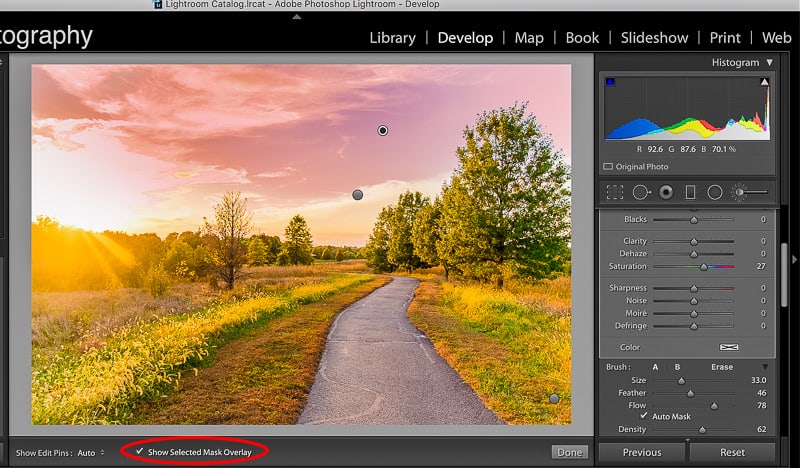Viewport: 800px width, 468px height.
Task: Toggle the Original Photo option
Action: 608,166
